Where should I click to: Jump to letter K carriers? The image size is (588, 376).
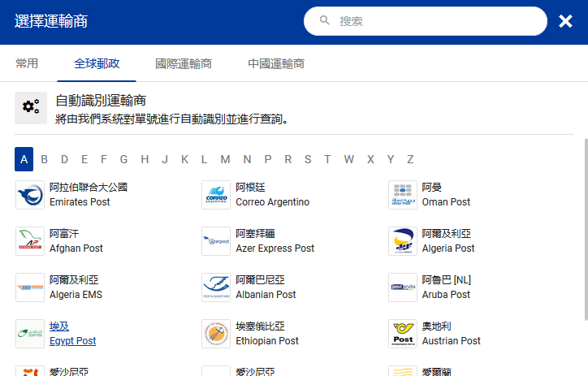pos(184,159)
